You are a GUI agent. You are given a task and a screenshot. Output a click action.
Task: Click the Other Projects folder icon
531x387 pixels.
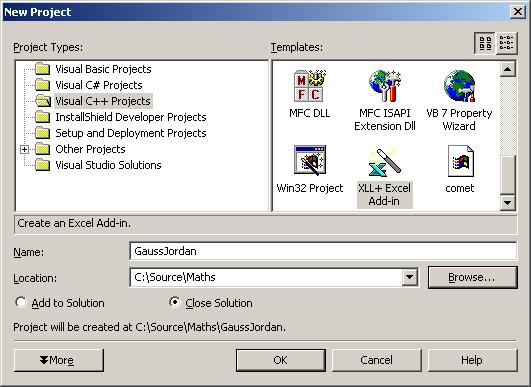click(43, 149)
